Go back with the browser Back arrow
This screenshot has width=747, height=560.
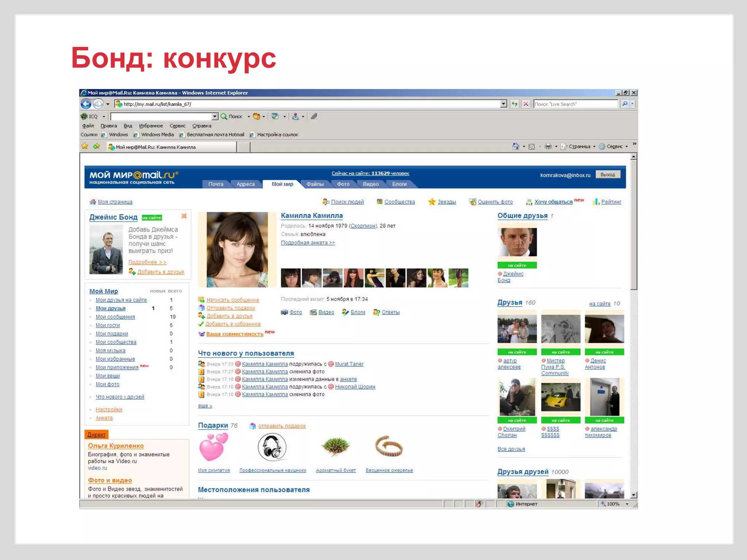point(86,104)
